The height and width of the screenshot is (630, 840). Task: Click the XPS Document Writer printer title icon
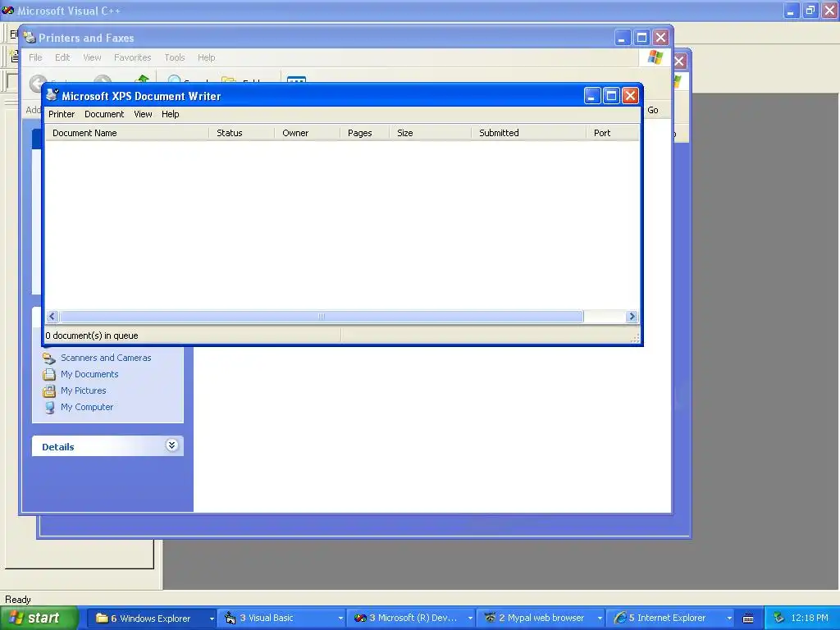pos(52,95)
